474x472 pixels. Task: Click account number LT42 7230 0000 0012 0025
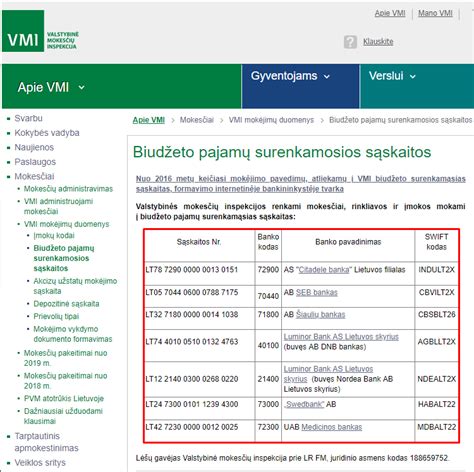(192, 427)
